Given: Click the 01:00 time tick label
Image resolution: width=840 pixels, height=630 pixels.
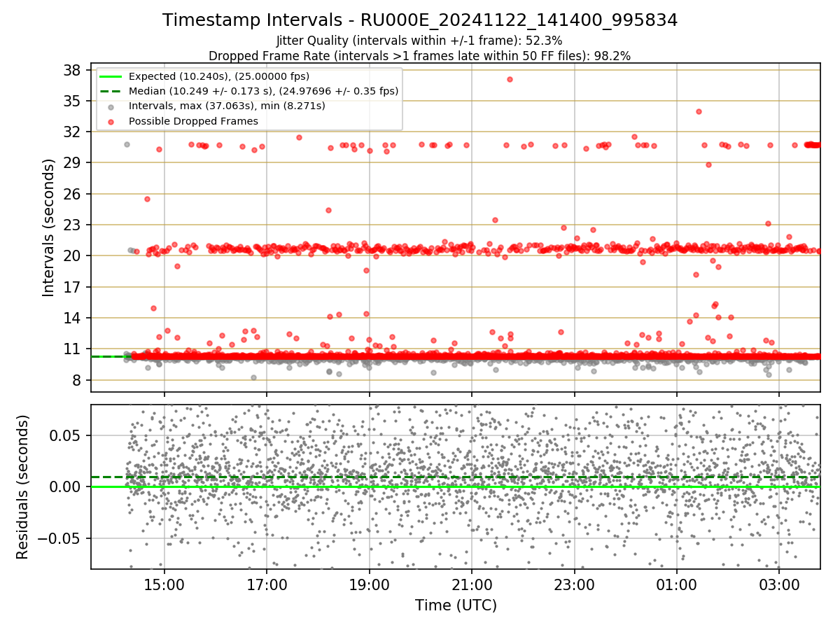Looking at the screenshot, I should 677,584.
